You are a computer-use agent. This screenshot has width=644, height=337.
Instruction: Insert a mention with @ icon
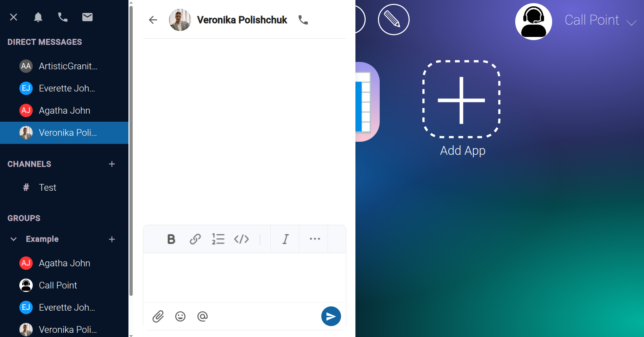click(x=202, y=317)
